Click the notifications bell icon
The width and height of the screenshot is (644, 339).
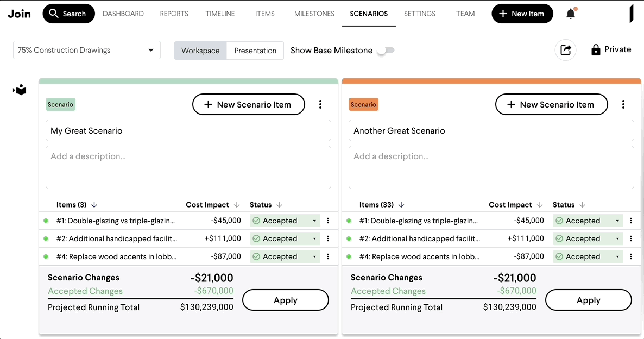[570, 13]
